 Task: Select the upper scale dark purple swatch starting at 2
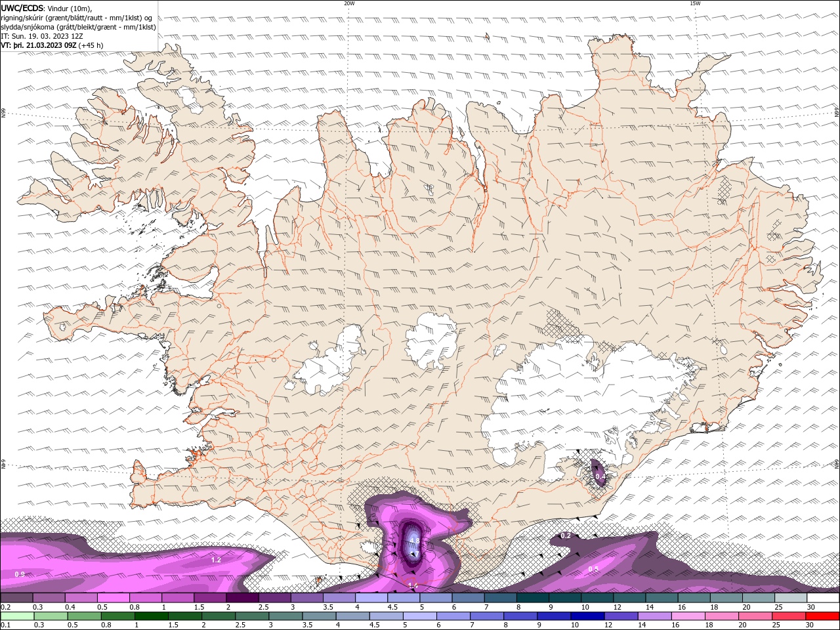click(x=242, y=598)
